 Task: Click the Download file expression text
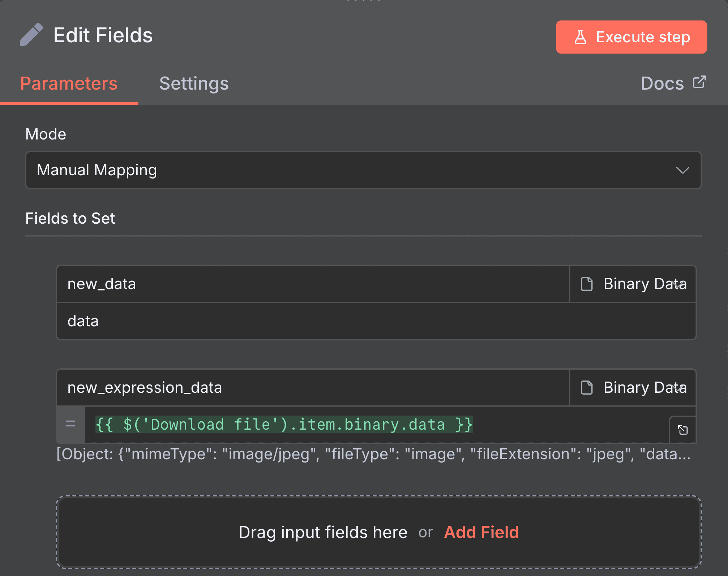coord(284,424)
